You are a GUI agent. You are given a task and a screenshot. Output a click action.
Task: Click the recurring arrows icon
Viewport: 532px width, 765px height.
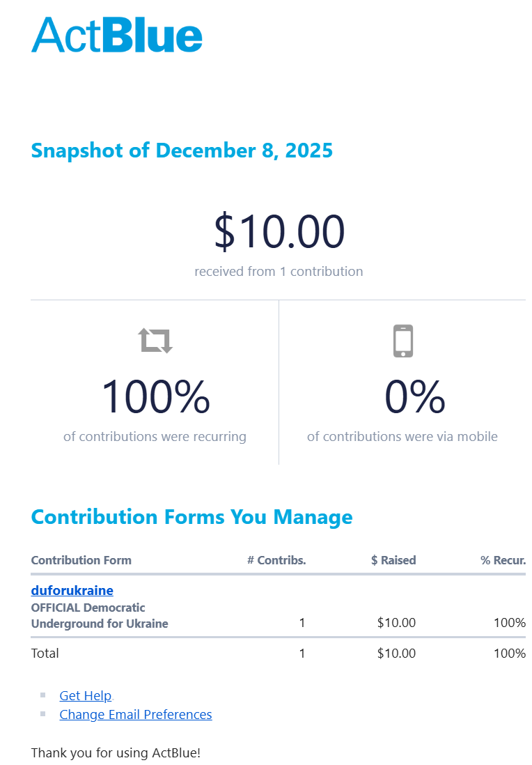[155, 341]
